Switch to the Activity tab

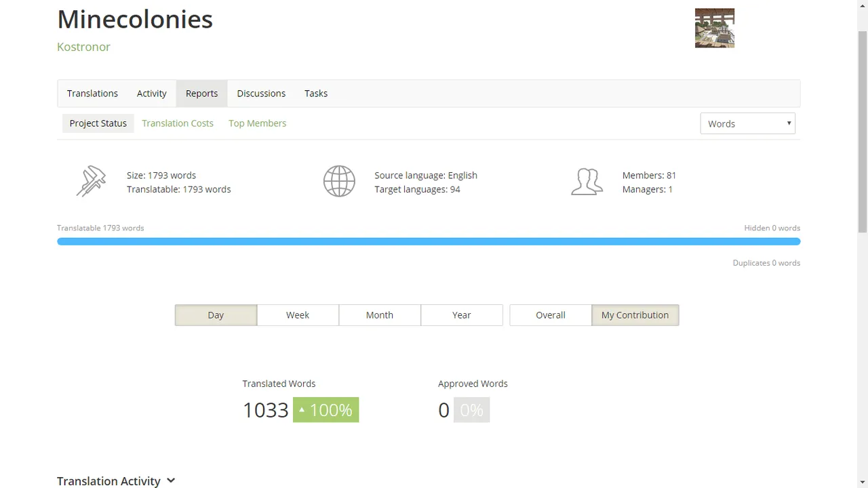pyautogui.click(x=152, y=94)
